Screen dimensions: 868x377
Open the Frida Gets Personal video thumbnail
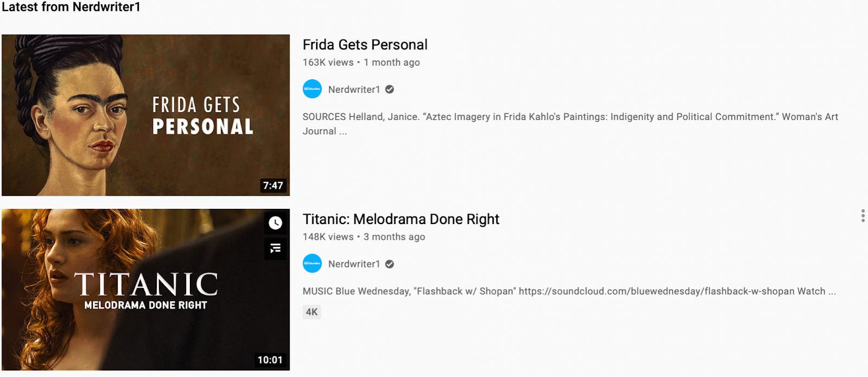point(146,115)
